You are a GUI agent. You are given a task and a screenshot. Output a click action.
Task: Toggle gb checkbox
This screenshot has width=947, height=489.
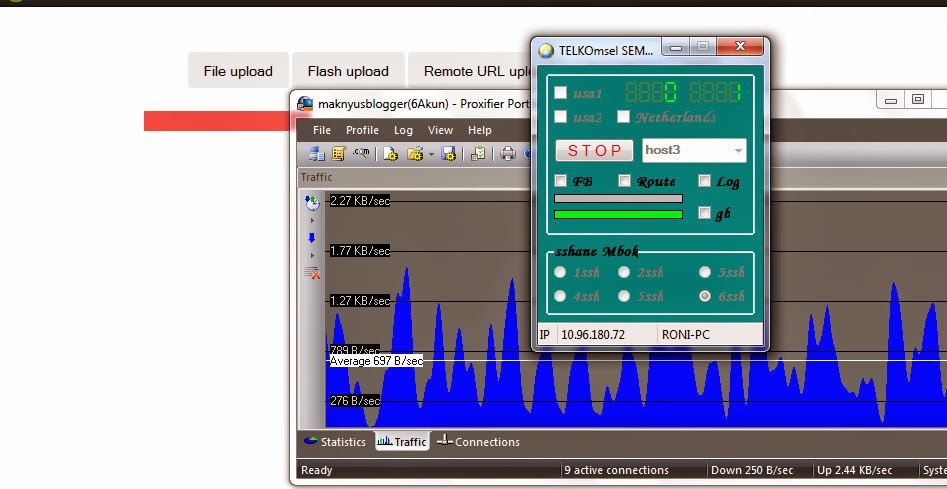coord(704,213)
